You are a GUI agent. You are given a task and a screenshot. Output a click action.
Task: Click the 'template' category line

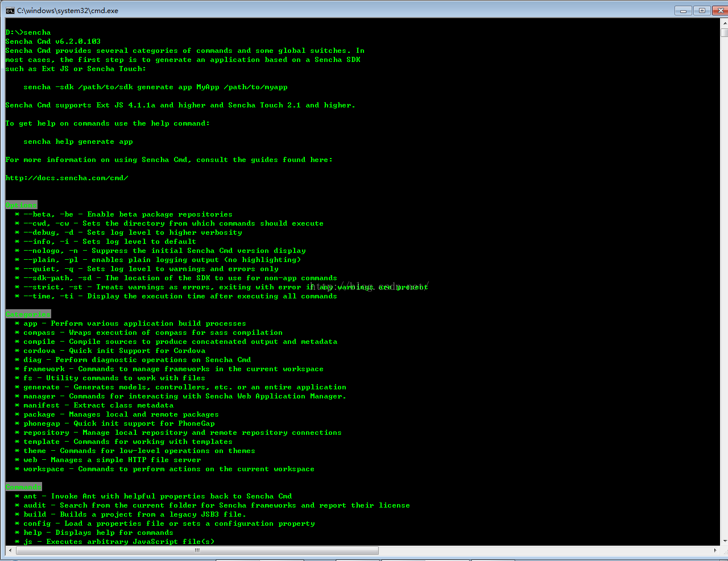[123, 442]
